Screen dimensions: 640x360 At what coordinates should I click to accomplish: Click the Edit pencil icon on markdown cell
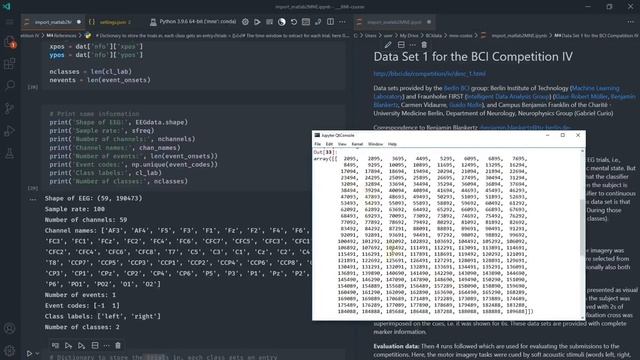[388, 44]
